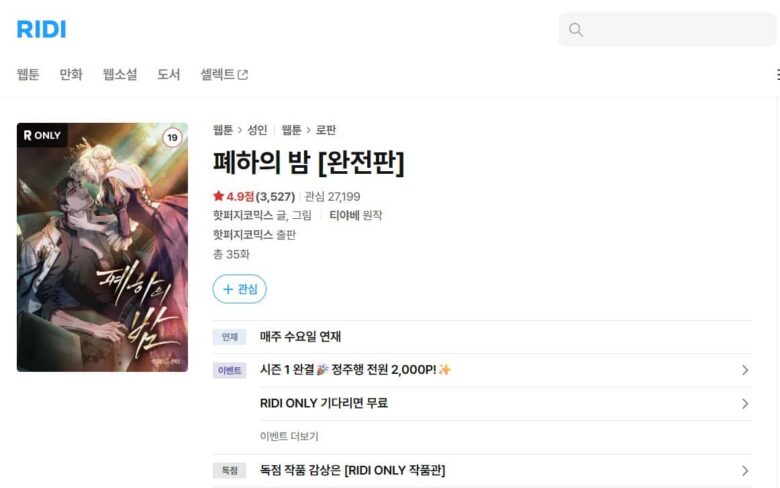Click the red star rating icon
This screenshot has height=488, width=780.
[x=218, y=196]
